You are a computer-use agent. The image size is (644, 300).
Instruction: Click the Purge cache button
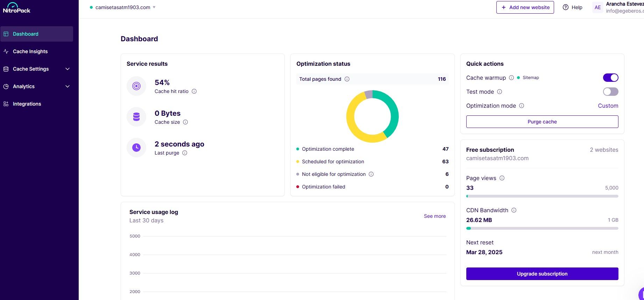542,122
